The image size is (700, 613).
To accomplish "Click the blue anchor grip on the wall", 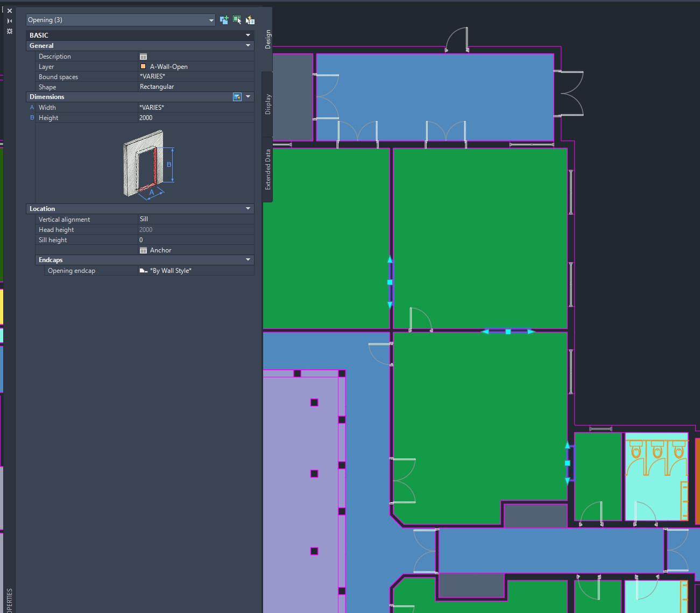I will (x=390, y=281).
